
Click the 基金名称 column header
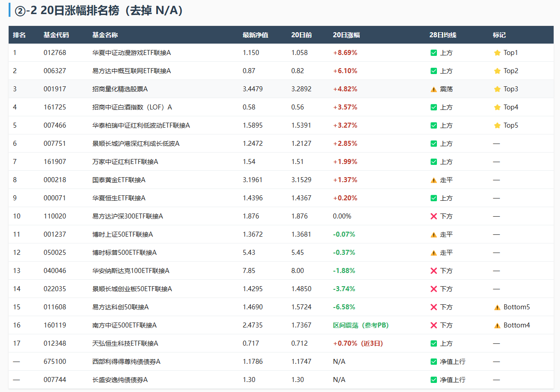(x=105, y=35)
